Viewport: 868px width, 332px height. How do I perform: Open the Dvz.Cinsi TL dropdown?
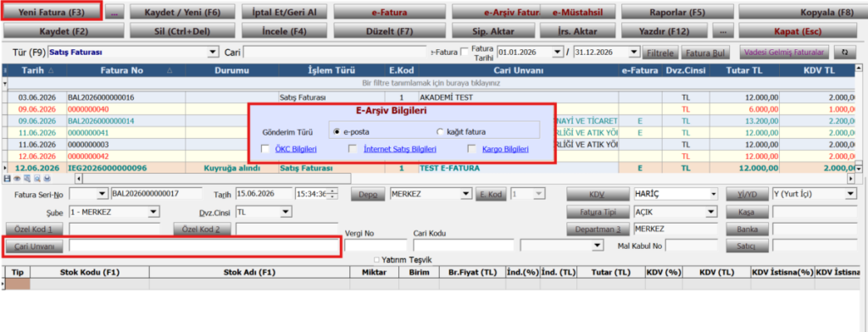click(286, 212)
